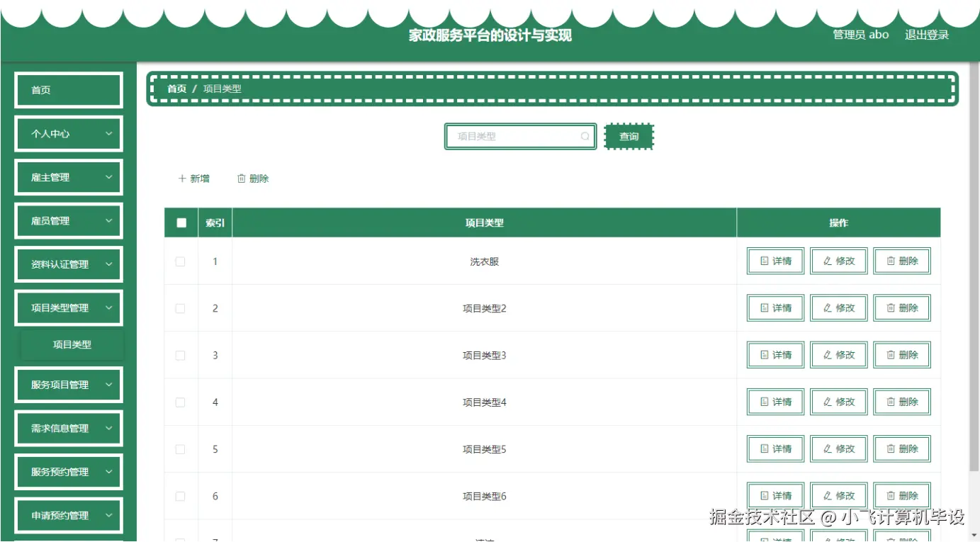The image size is (980, 542).
Task: Open the 首页 sidebar menu item
Action: pos(68,89)
